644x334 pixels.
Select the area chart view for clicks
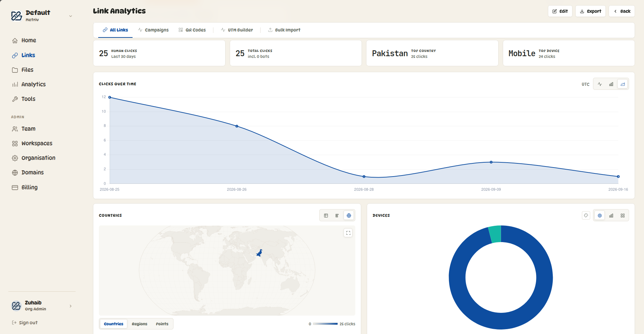click(622, 84)
